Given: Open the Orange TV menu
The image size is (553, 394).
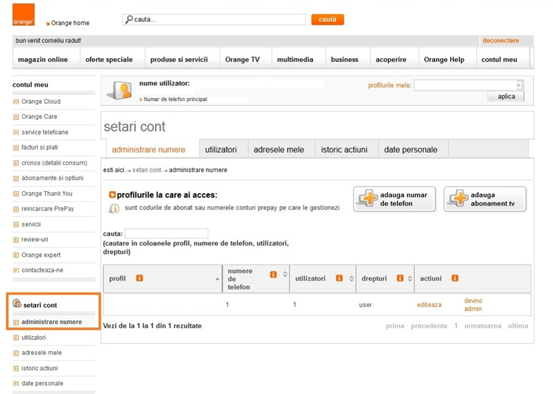Looking at the screenshot, I should pyautogui.click(x=242, y=60).
